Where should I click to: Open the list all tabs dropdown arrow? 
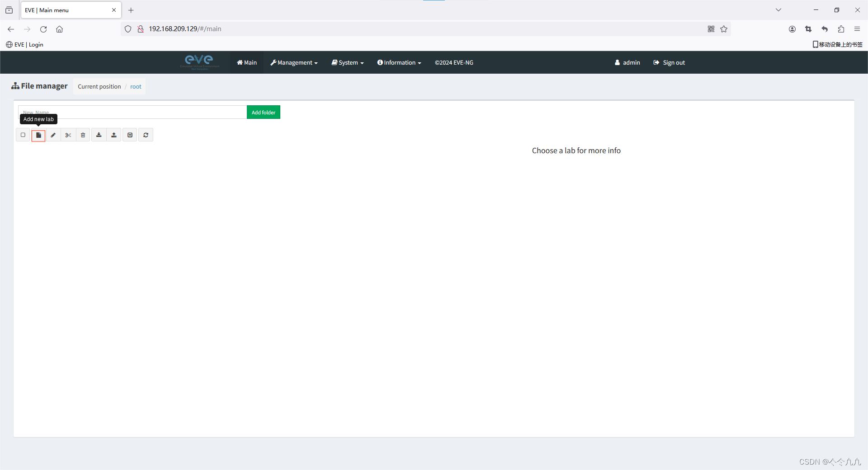778,10
